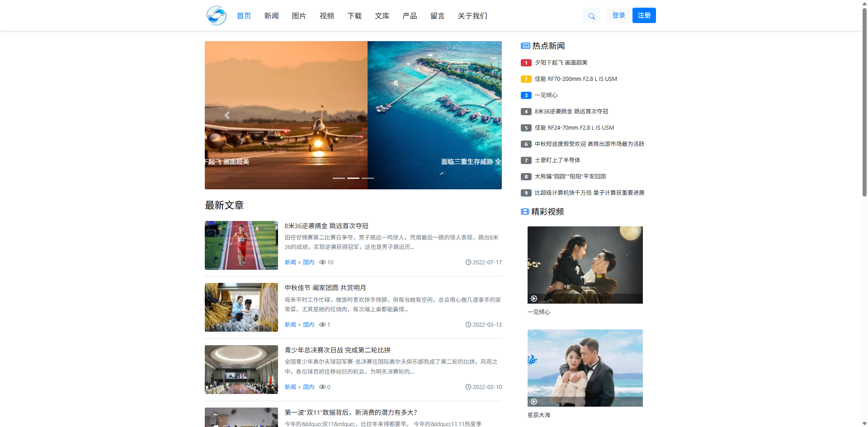Click 国内 category under 中秋佳节 article
This screenshot has height=427, width=868.
tap(308, 325)
